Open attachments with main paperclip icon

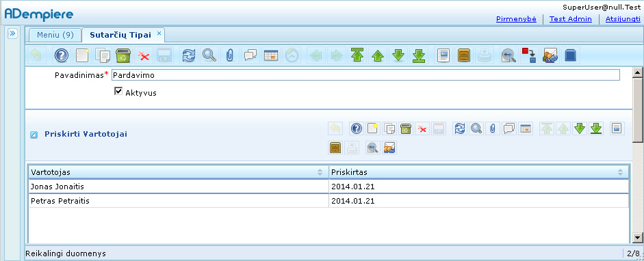229,55
